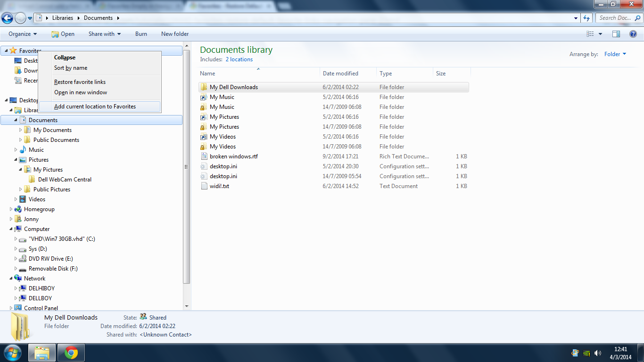
Task: Open the 2 locations link
Action: (239, 59)
